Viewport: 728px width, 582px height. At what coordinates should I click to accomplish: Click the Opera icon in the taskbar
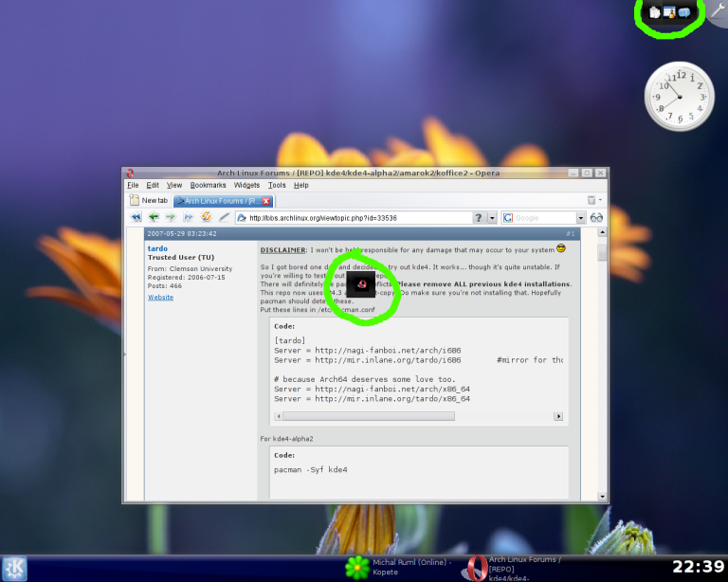tap(475, 568)
